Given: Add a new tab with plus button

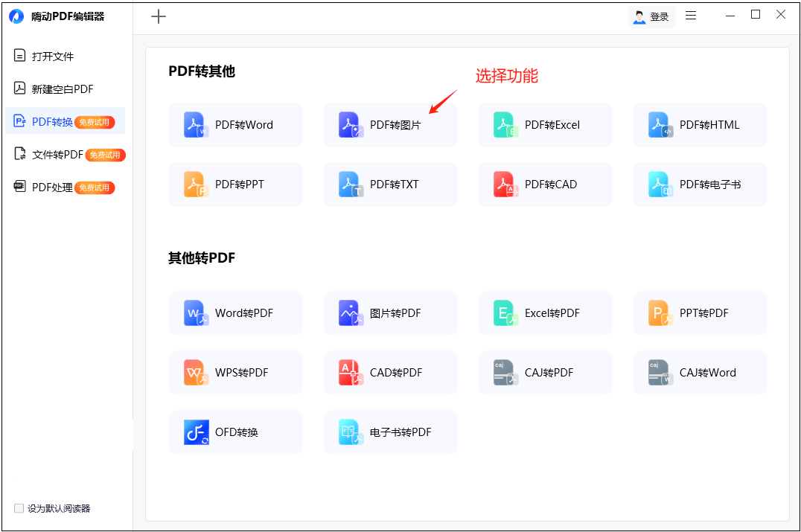Looking at the screenshot, I should [159, 17].
